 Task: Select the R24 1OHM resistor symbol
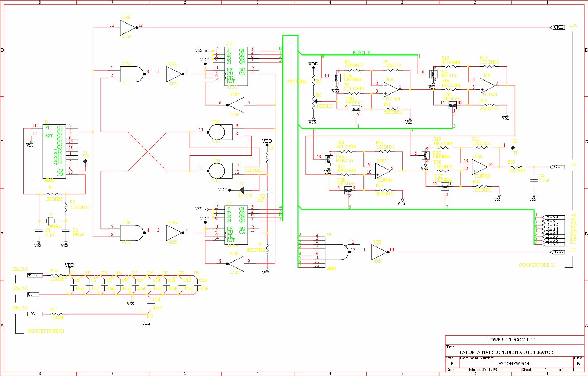pos(56,275)
